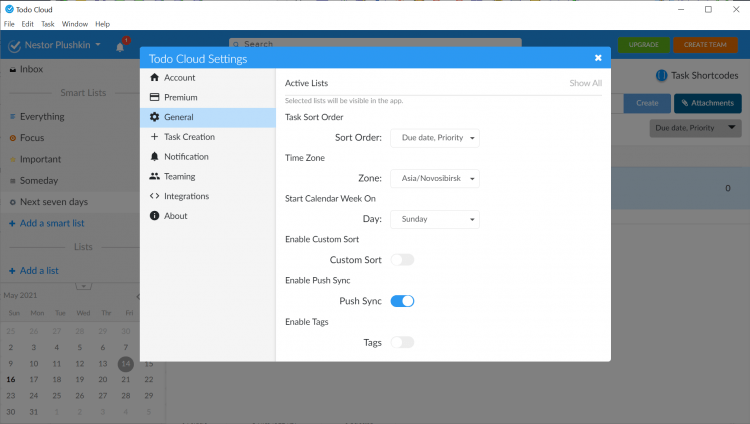
Task: Click the Todo Cloud checkmark logo icon
Action: [15, 46]
